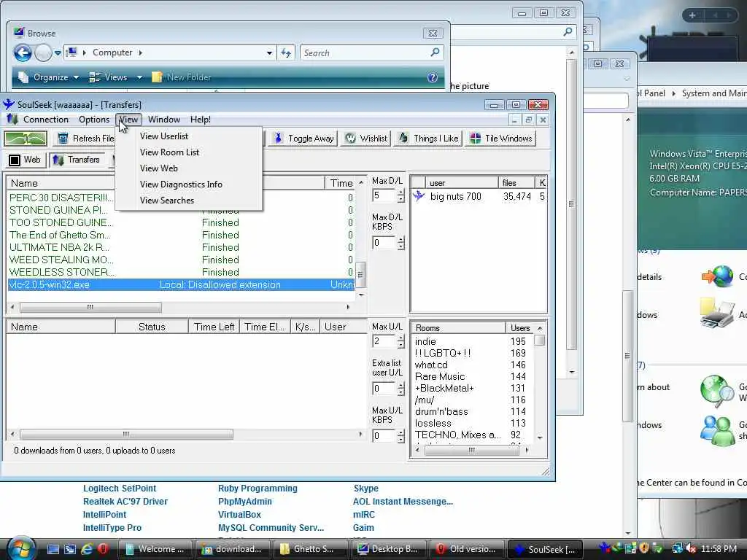747x560 pixels.
Task: Open the Options menu
Action: (x=94, y=120)
